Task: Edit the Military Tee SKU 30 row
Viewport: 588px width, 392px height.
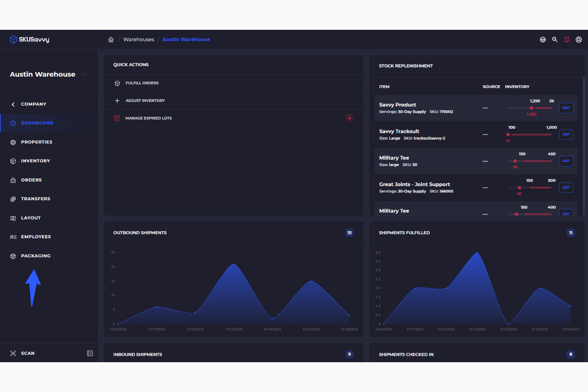Action: tap(566, 161)
